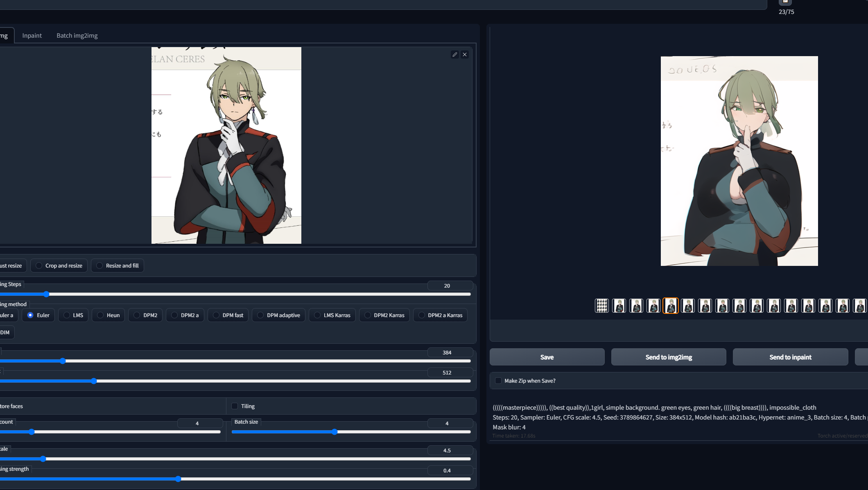The width and height of the screenshot is (868, 490).
Task: Click the Save button
Action: click(x=547, y=357)
